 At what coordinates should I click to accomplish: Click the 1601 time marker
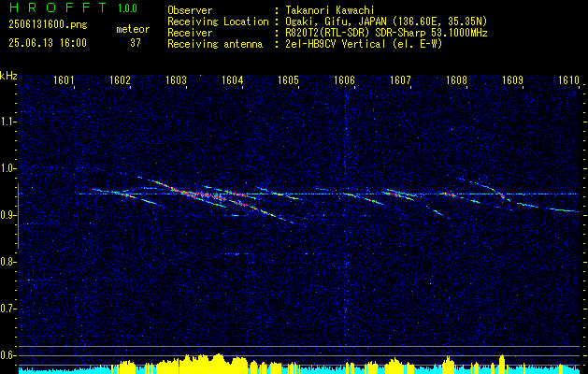click(x=64, y=79)
